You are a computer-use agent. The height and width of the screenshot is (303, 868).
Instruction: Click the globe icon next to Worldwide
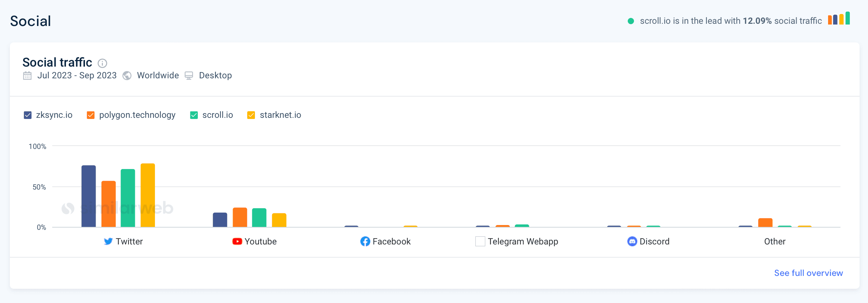[x=127, y=76]
